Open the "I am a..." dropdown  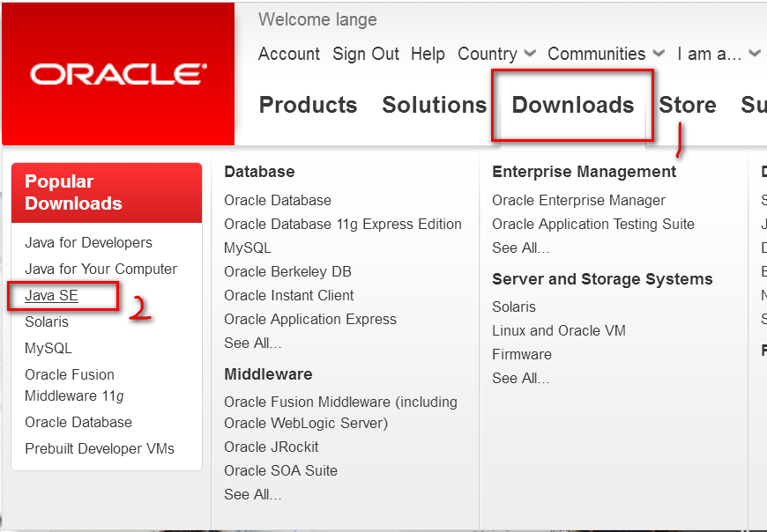(719, 54)
